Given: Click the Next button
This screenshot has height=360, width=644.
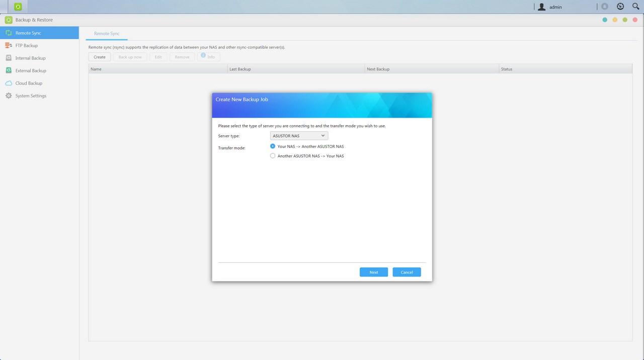Looking at the screenshot, I should tap(374, 272).
